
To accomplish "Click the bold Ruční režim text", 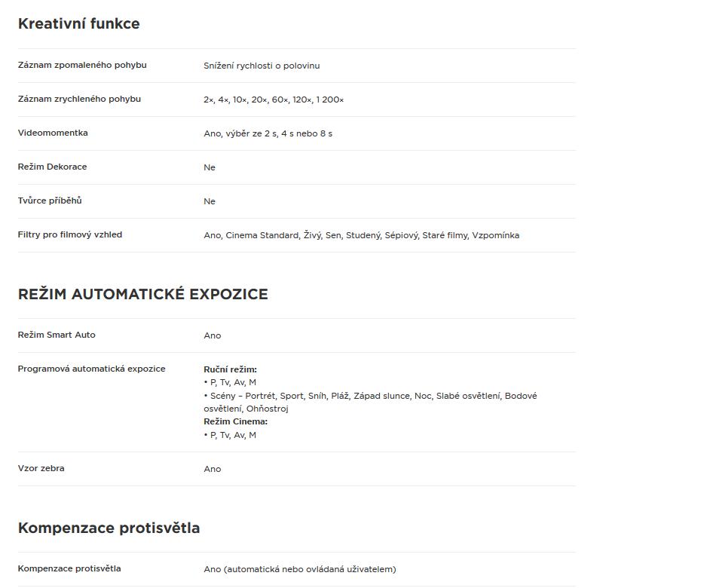I will tap(230, 369).
